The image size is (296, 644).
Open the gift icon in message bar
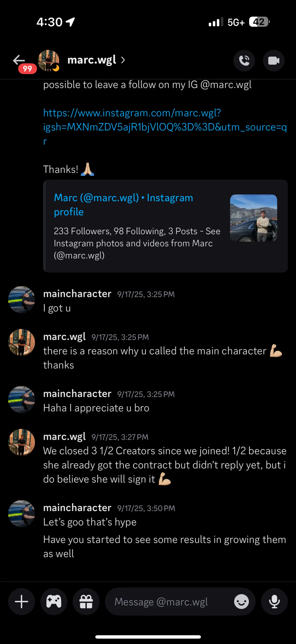point(86,602)
